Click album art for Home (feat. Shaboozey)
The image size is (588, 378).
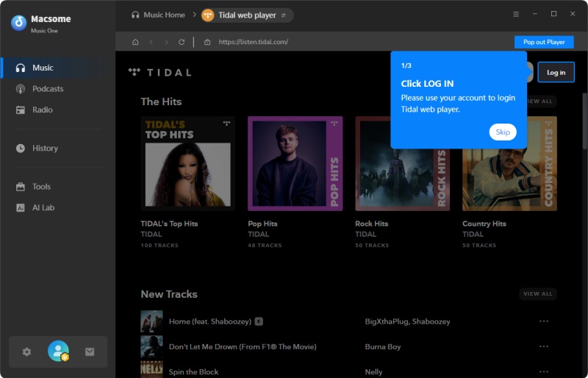point(151,321)
